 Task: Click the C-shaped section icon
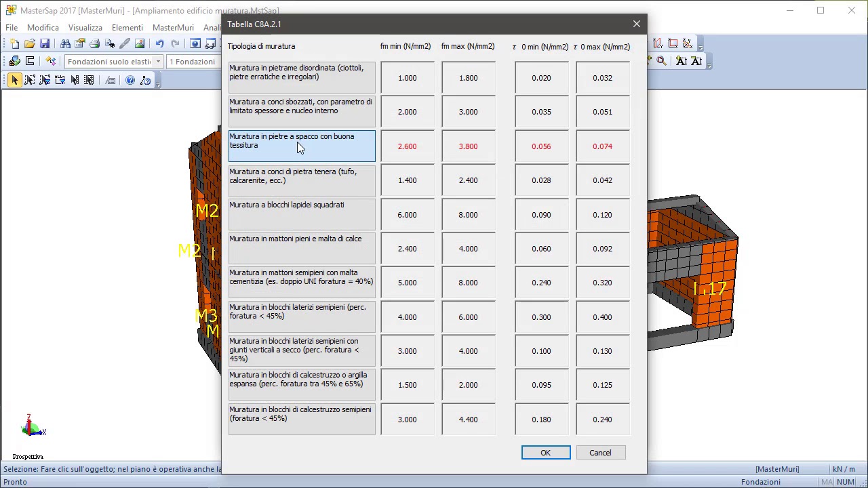click(x=30, y=61)
